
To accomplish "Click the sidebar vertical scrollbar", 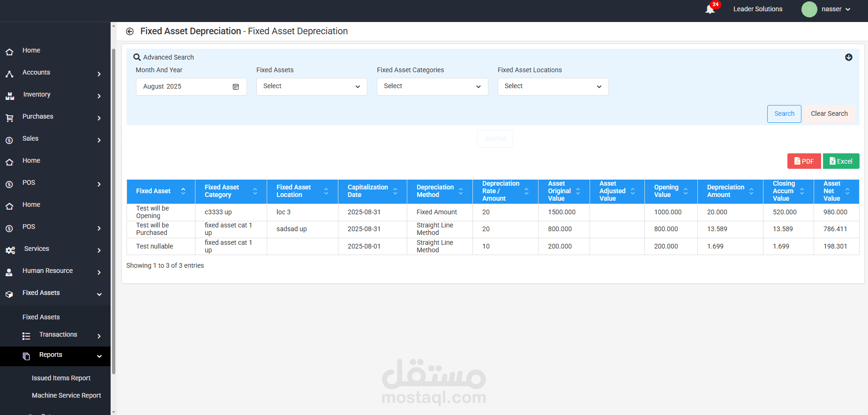I will 113,211.
